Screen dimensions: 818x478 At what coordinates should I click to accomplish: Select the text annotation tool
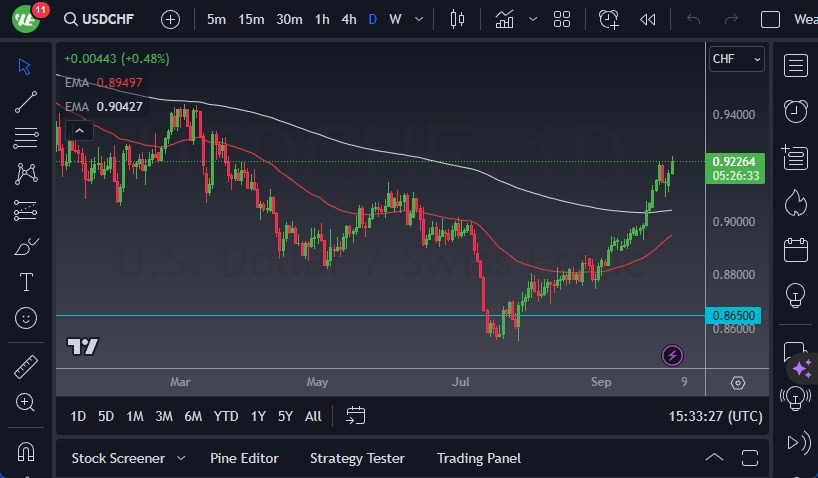pyautogui.click(x=26, y=282)
